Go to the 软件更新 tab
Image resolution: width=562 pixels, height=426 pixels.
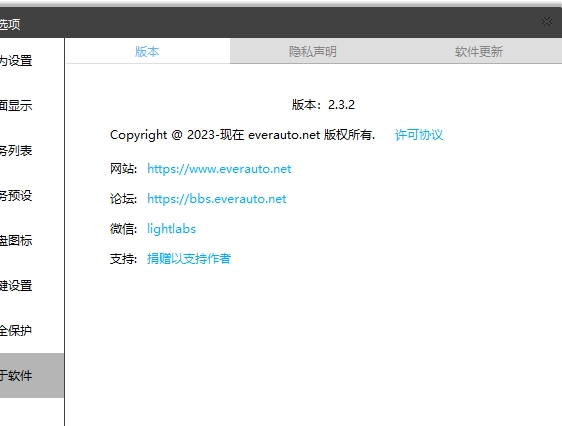[479, 51]
